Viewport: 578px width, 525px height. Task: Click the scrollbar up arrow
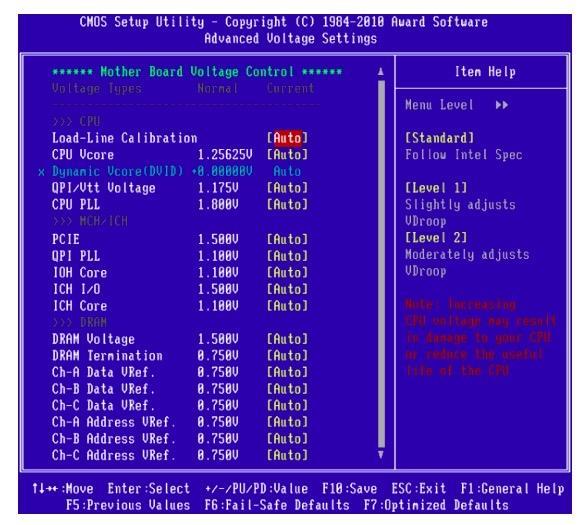tap(381, 72)
